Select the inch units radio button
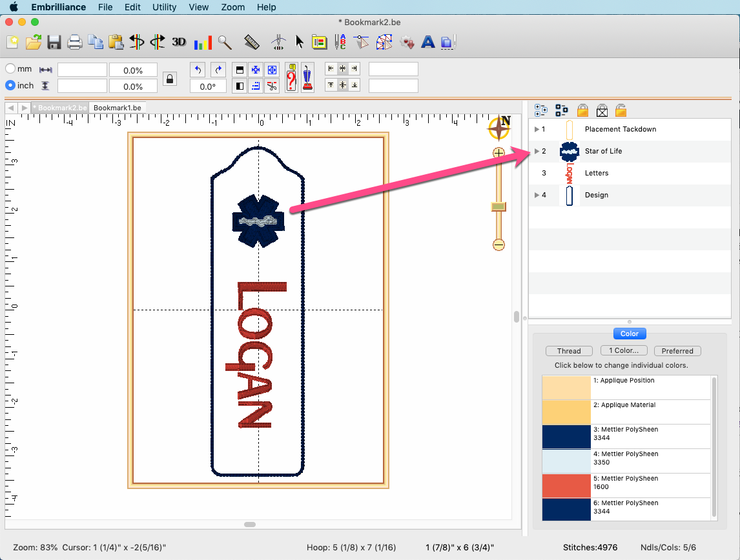This screenshot has height=560, width=740. (10, 85)
